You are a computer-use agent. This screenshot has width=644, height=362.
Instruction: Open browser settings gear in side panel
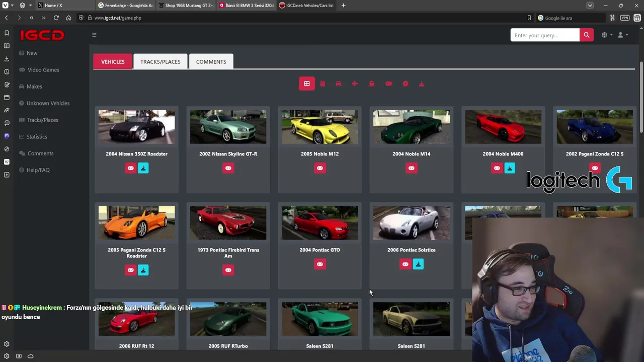coord(7,344)
